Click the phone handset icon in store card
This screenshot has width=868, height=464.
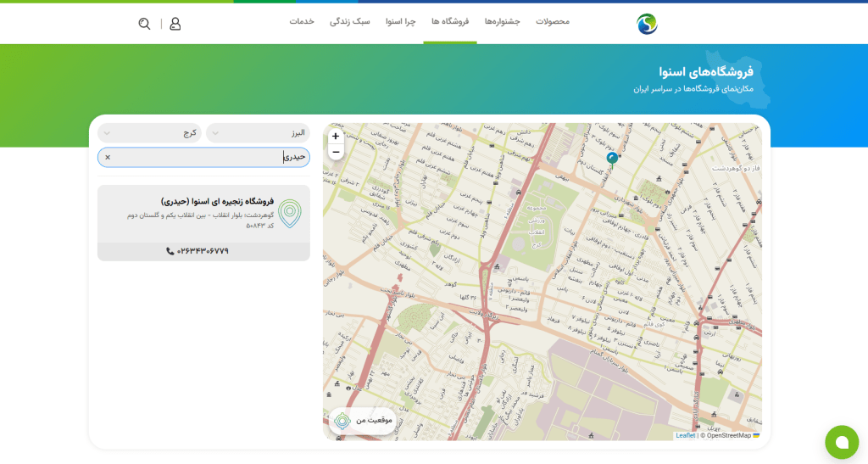coord(170,251)
